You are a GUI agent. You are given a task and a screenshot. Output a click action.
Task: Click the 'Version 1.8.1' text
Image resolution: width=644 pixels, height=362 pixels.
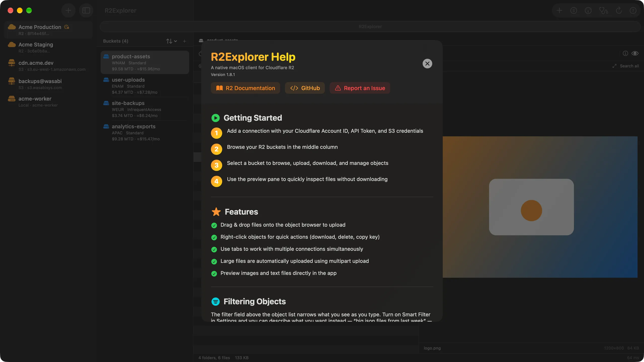click(x=223, y=75)
